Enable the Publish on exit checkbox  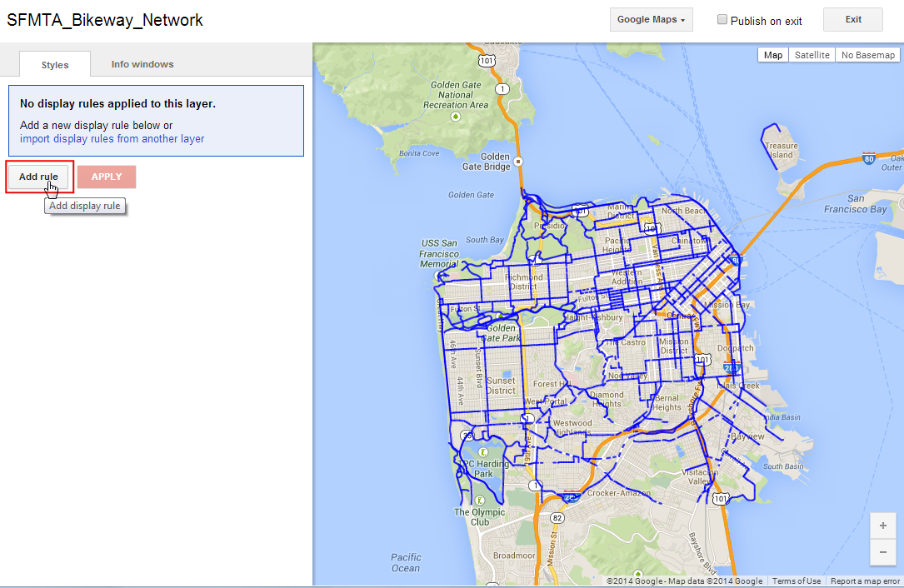(x=722, y=20)
